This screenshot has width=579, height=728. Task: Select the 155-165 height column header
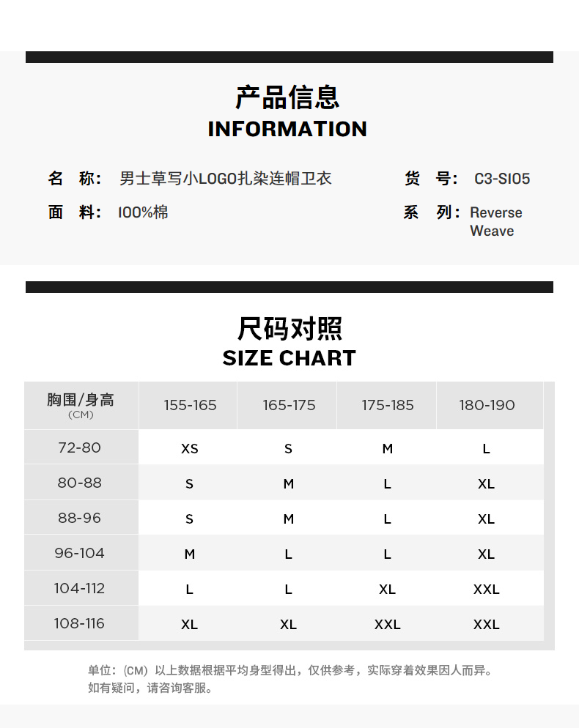pyautogui.click(x=190, y=405)
